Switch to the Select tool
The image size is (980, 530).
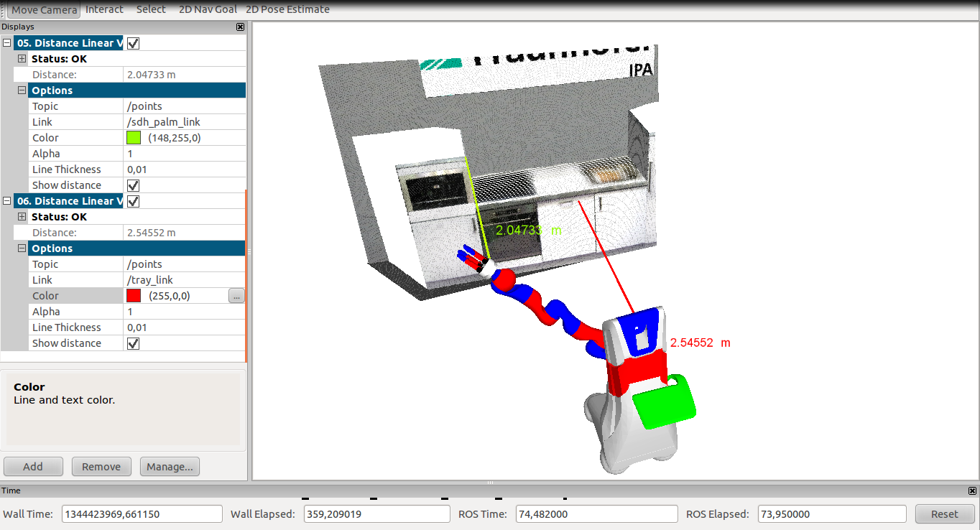[x=151, y=10]
